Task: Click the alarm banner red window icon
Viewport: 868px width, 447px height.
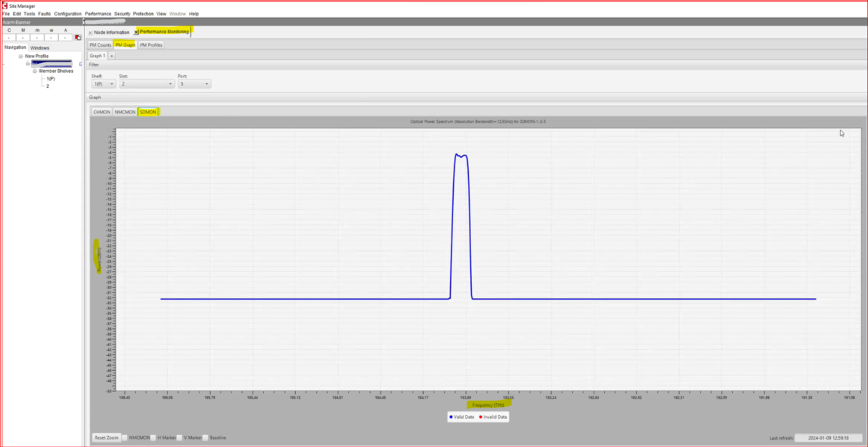Action: pos(77,37)
